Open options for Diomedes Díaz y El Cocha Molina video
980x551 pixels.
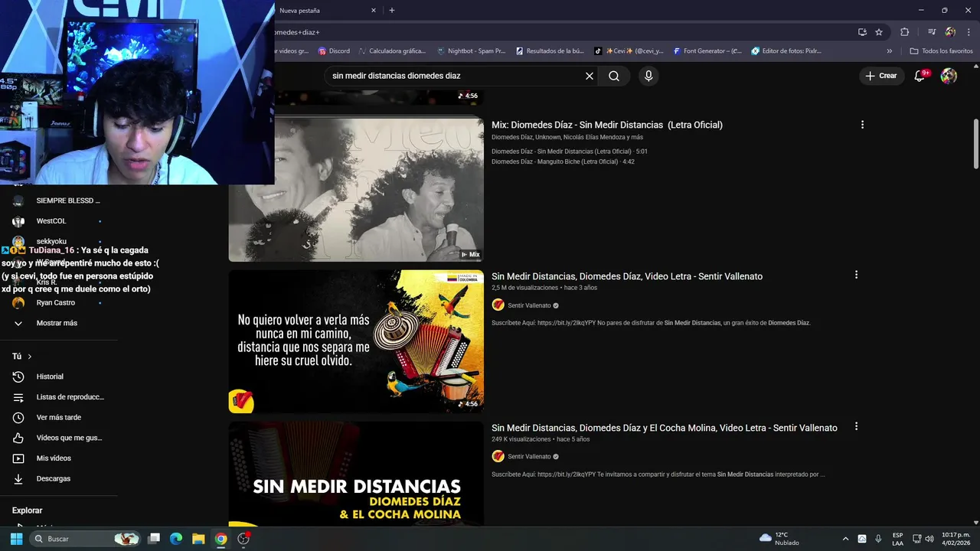click(856, 426)
